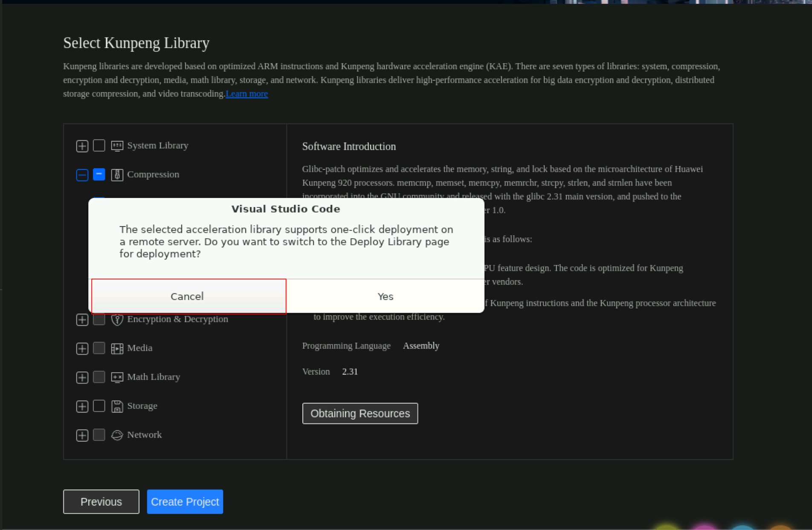Confirm Yes to switch to Deploy Library
The height and width of the screenshot is (530, 812).
pyautogui.click(x=386, y=296)
